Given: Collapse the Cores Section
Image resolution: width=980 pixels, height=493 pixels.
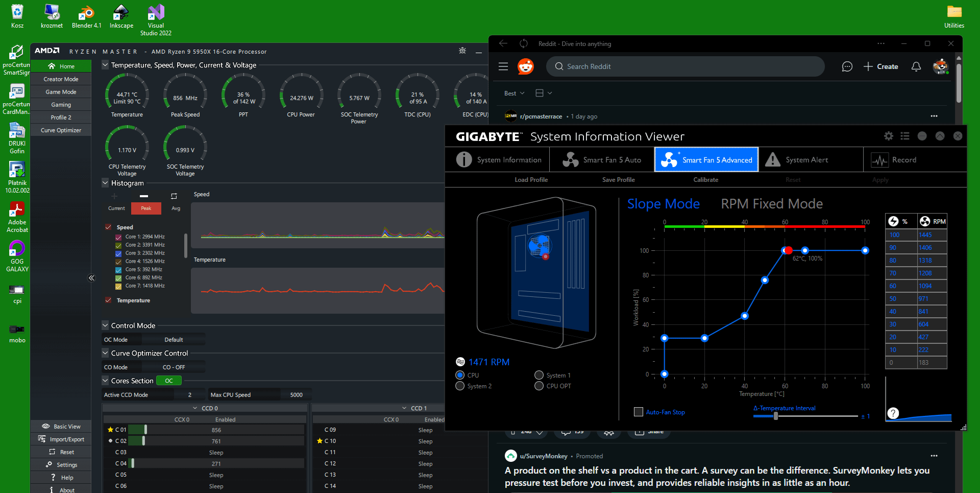Looking at the screenshot, I should [x=105, y=381].
